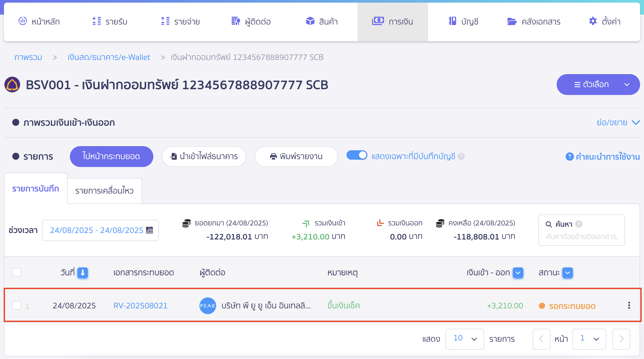This screenshot has width=644, height=359.
Task: Click ขึ้นเงินเช็ค remark text
Action: point(344,306)
